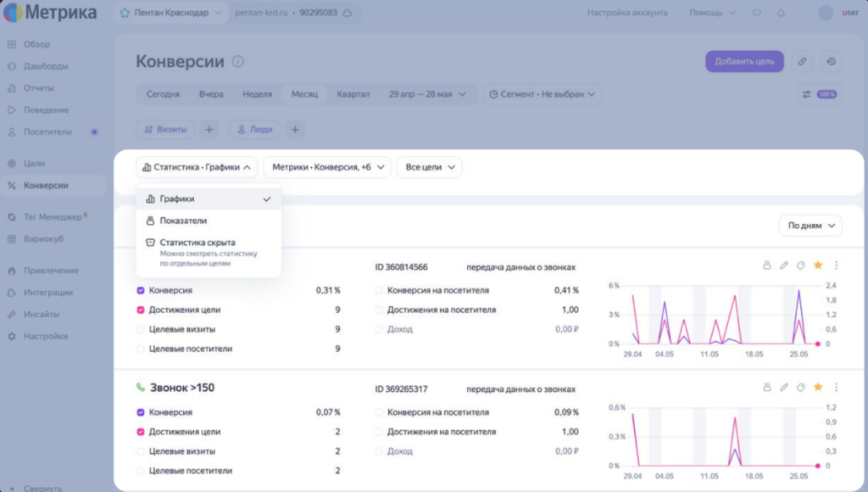Image resolution: width=868 pixels, height=492 pixels.
Task: Click the info icon beside Конверсии heading
Action: point(238,61)
